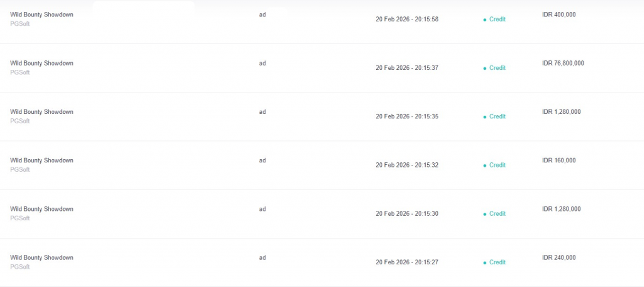Click the "ad" text in the 20:15:30 row

[x=262, y=209]
